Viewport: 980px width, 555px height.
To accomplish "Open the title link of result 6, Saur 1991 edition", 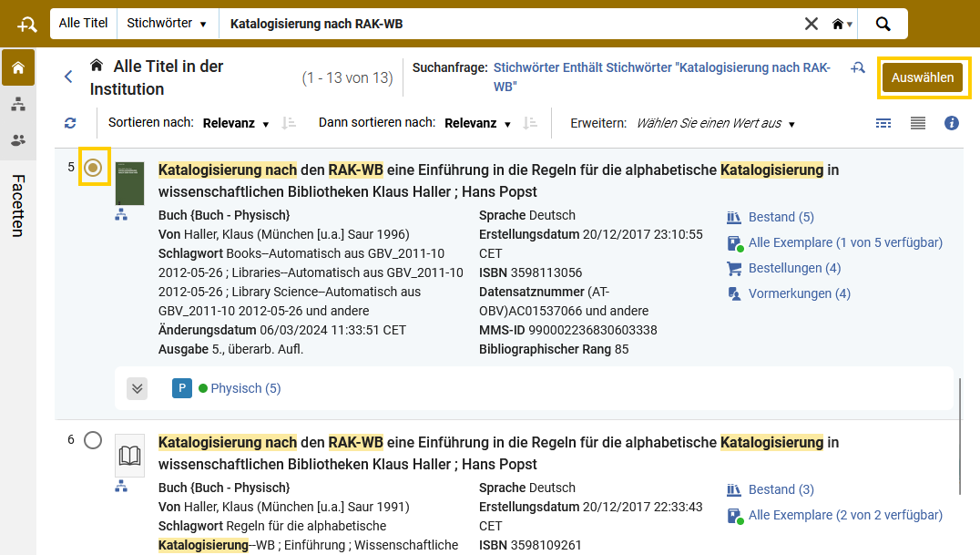I will pos(498,453).
